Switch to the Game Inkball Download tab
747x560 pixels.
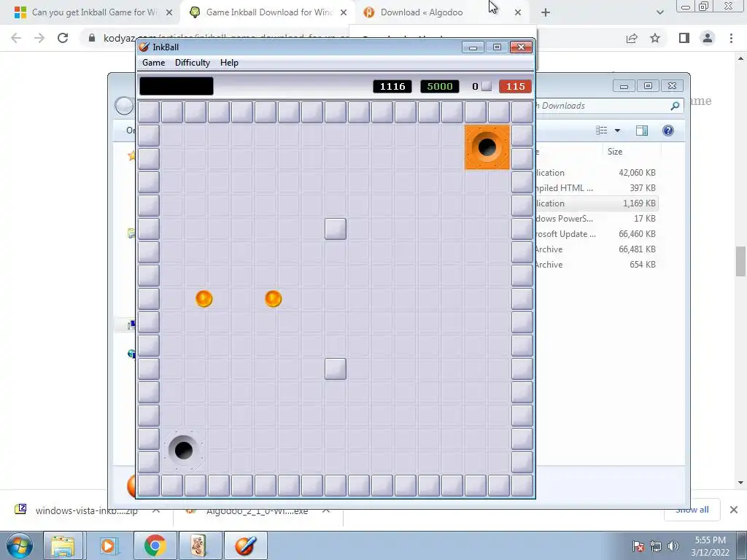click(x=267, y=12)
